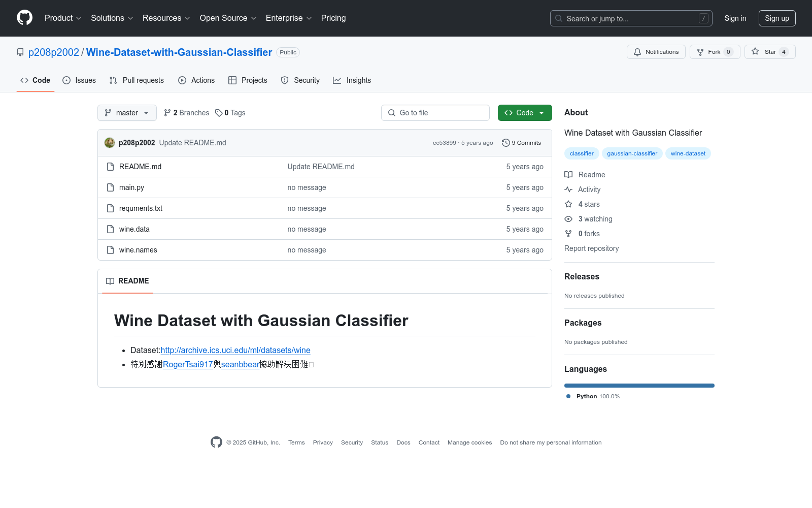Click the classifier topic tag
The width and height of the screenshot is (812, 508).
[x=582, y=153]
